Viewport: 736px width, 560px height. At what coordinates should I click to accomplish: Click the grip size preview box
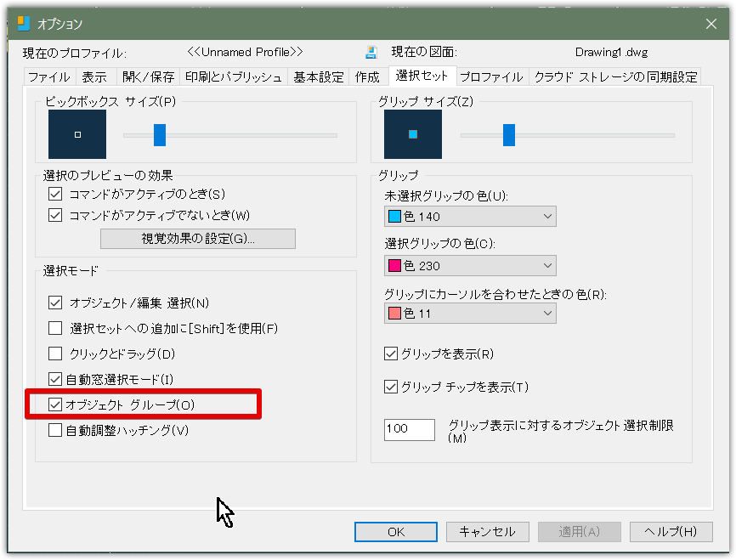413,134
